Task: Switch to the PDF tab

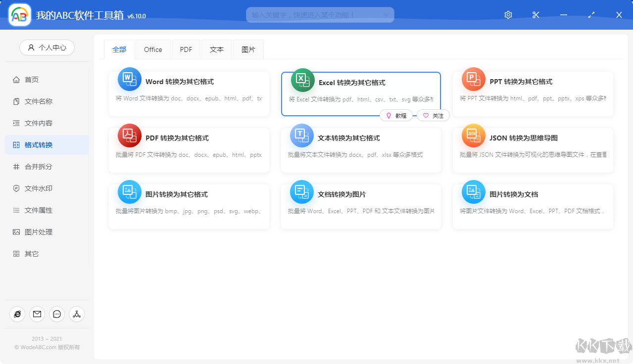Action: click(x=186, y=49)
